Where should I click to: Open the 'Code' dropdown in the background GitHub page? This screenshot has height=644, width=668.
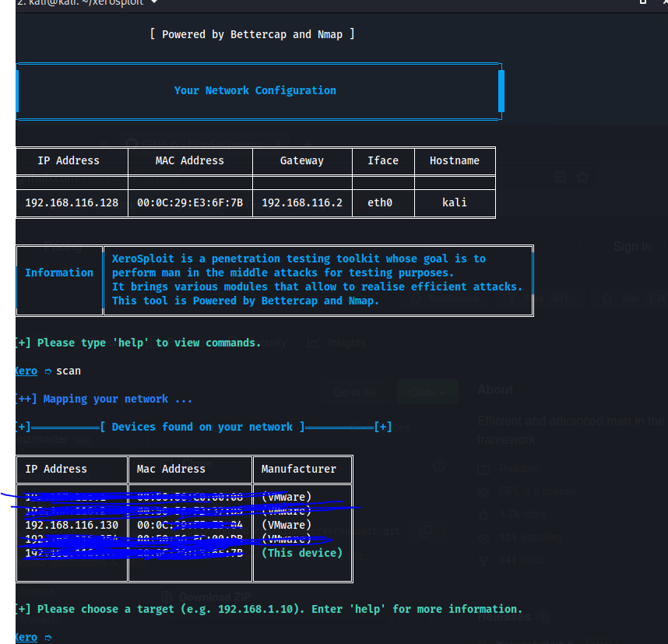(427, 392)
